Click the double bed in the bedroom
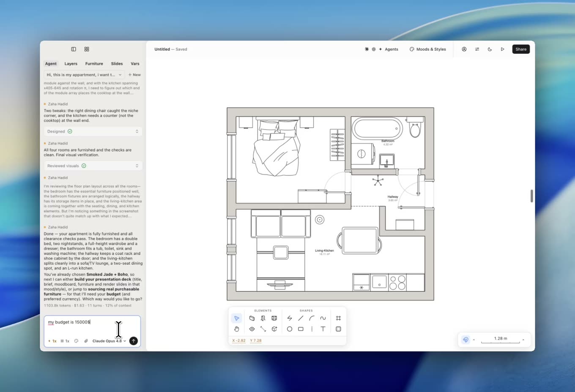Screen dimensions: 575x392 [277, 147]
